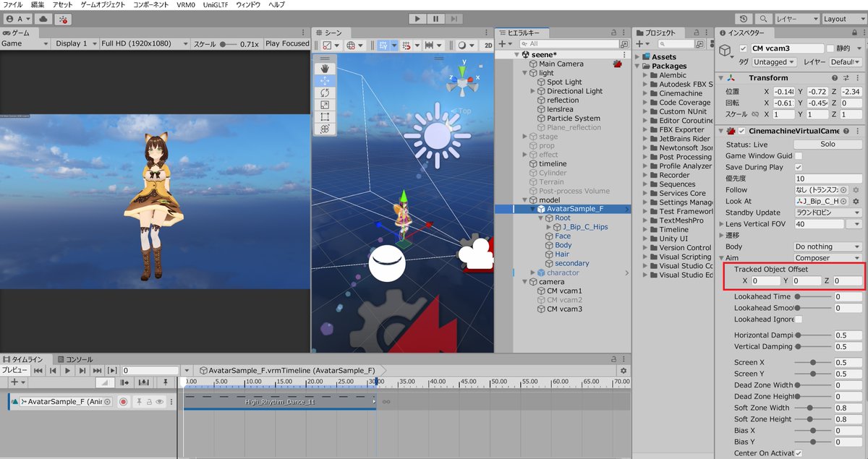Switch to the コンソール tab
This screenshot has height=459, width=868.
pos(75,359)
